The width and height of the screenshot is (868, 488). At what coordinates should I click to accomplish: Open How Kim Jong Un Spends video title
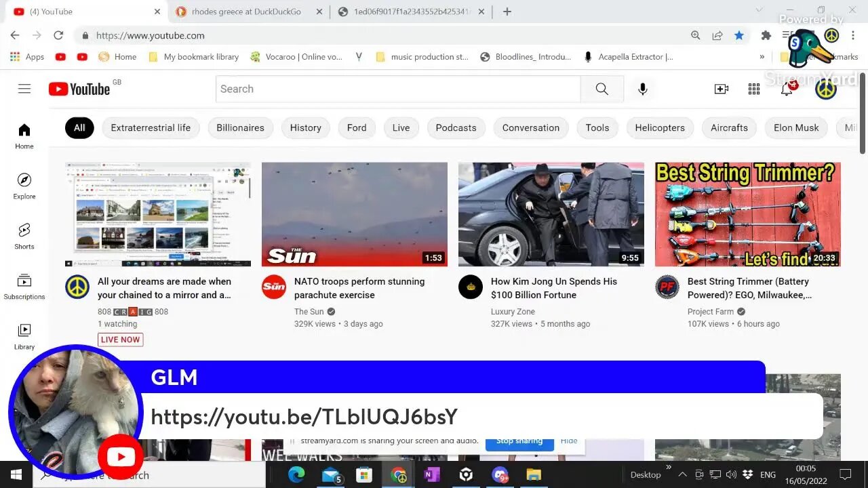554,288
